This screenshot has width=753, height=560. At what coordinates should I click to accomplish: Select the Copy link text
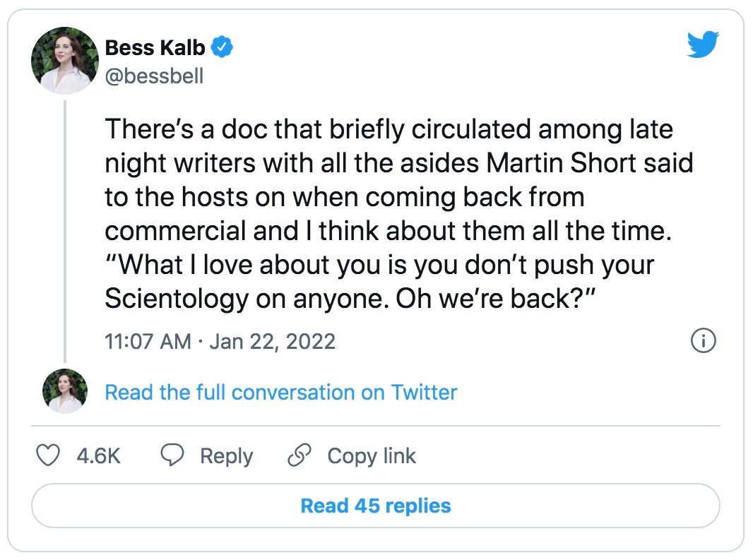pos(372,456)
